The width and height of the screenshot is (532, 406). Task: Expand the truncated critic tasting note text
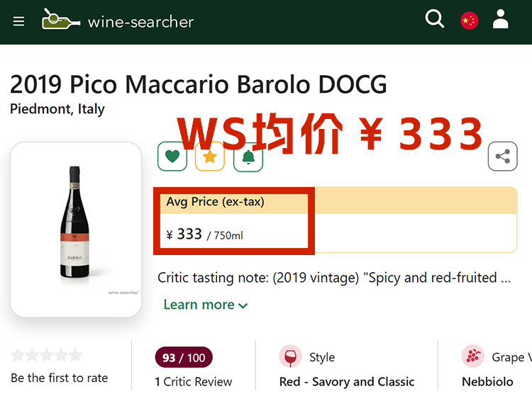click(333, 278)
